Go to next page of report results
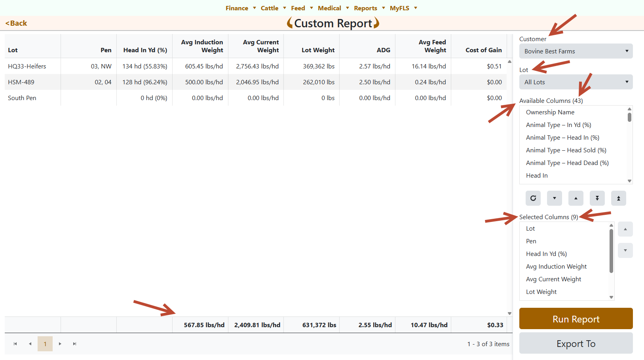This screenshot has width=644, height=360. [x=60, y=344]
